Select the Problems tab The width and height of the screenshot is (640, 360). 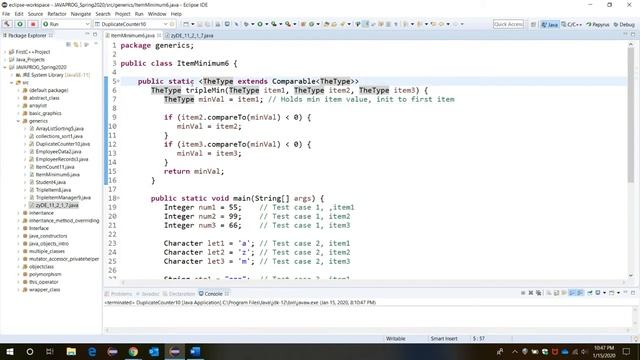pyautogui.click(x=119, y=294)
